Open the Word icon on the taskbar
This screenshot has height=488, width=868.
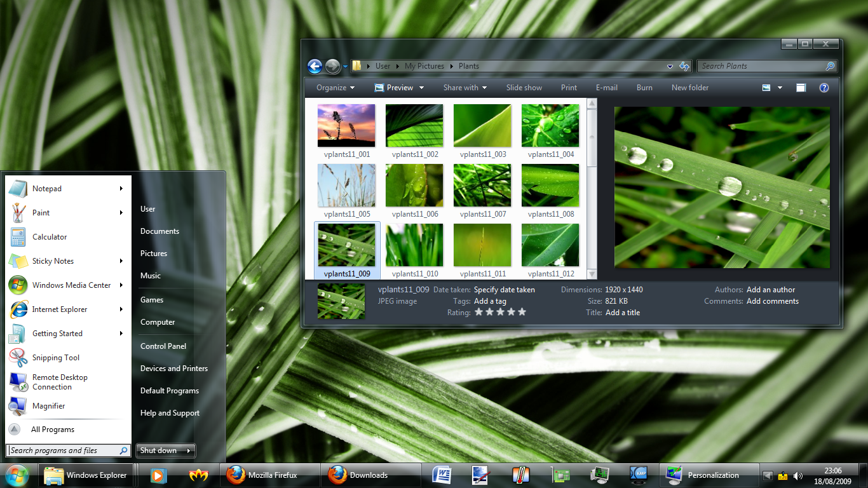click(x=442, y=475)
